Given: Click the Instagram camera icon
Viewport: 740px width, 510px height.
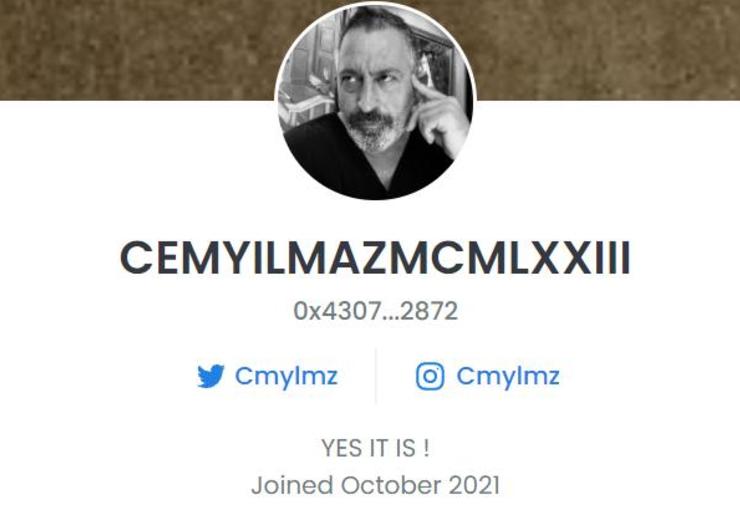Looking at the screenshot, I should (430, 376).
